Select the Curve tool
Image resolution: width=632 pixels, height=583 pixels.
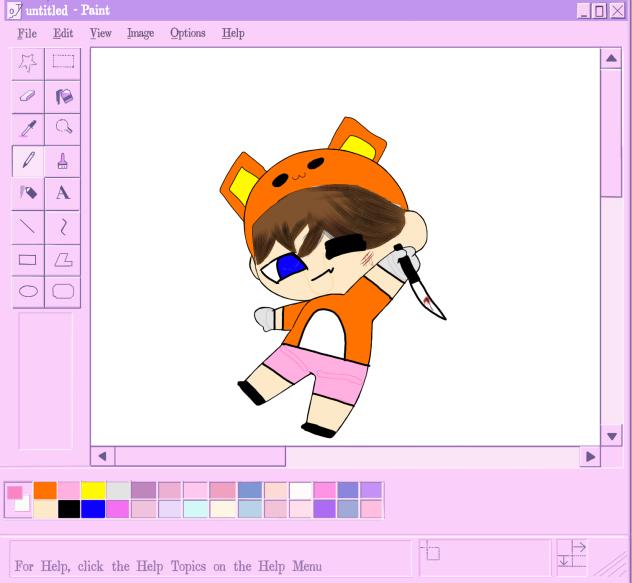[x=63, y=227]
